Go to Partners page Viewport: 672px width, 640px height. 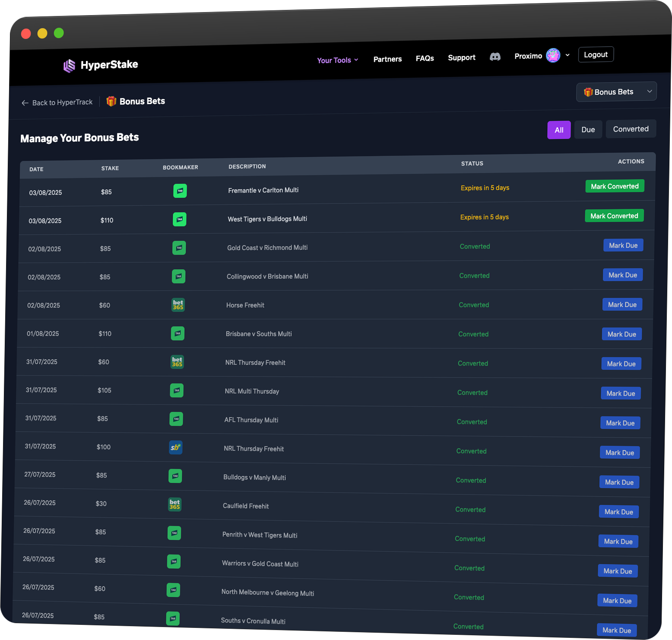[x=387, y=59]
